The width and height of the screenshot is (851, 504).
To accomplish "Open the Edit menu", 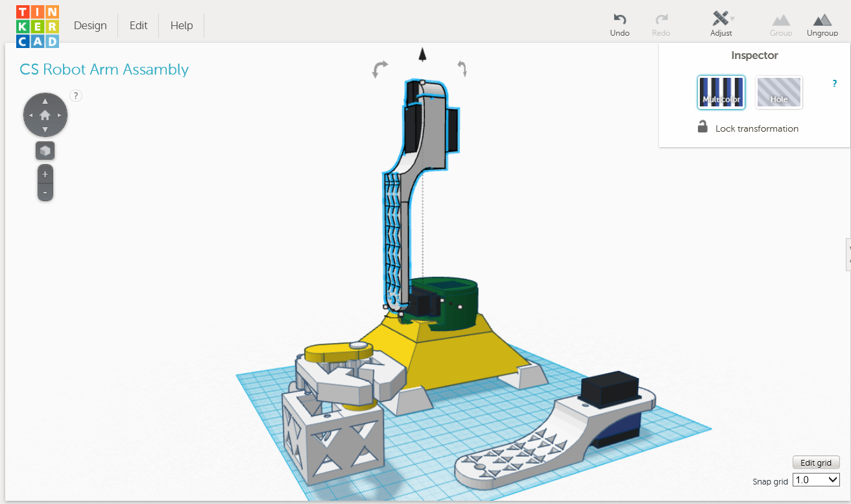I will (x=138, y=26).
